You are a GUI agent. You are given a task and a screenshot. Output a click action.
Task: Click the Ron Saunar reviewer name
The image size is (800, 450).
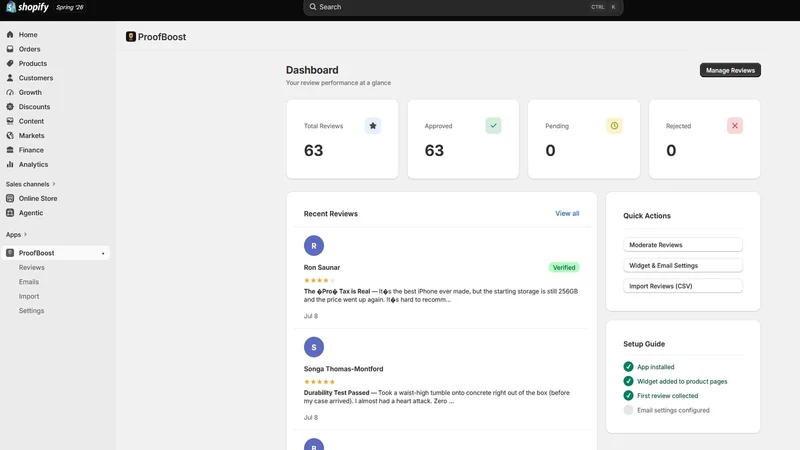(321, 267)
